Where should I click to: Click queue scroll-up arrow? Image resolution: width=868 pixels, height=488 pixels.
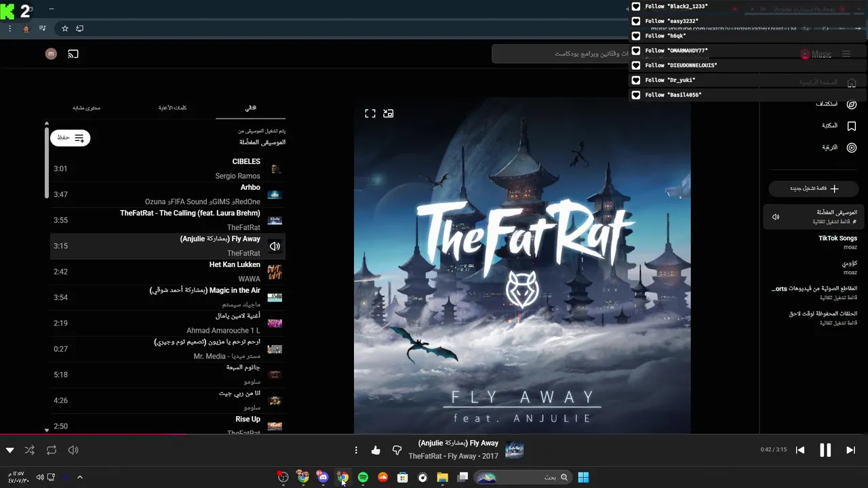tap(47, 123)
